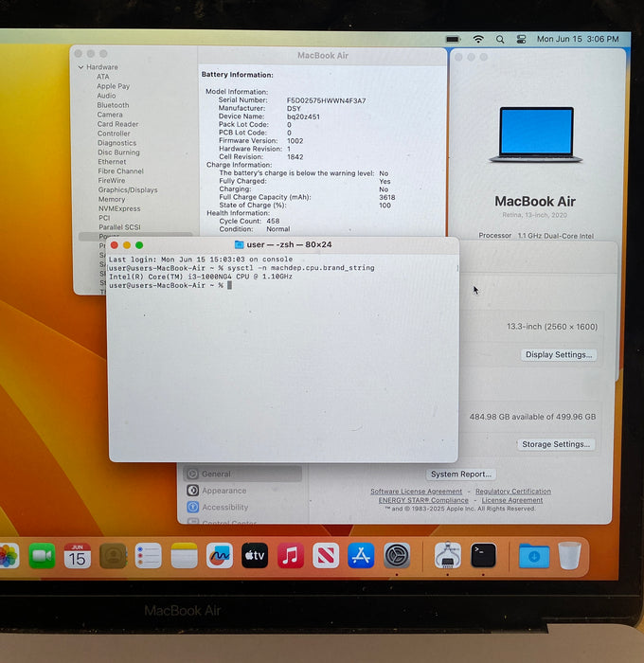Open the Apple TV app
Screen dimensions: 644x663
pyautogui.click(x=255, y=555)
